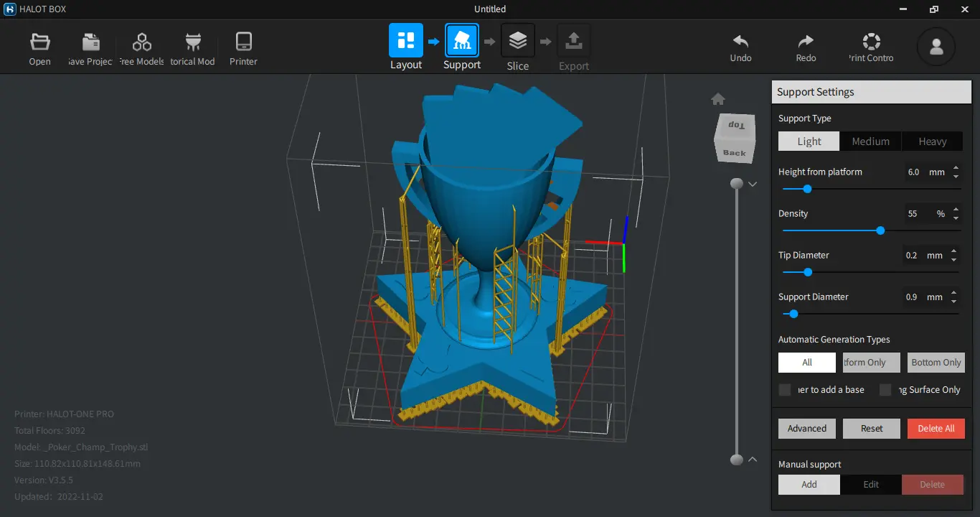Click the 'Size: 110.82x110.81x148.61mm' text
The width and height of the screenshot is (980, 517).
77,464
